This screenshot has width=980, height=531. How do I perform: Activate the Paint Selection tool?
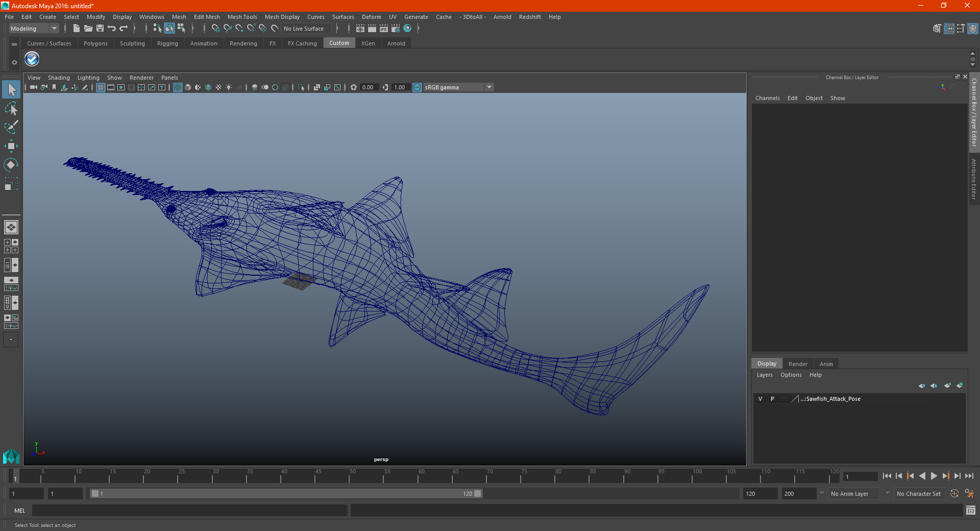pos(11,127)
